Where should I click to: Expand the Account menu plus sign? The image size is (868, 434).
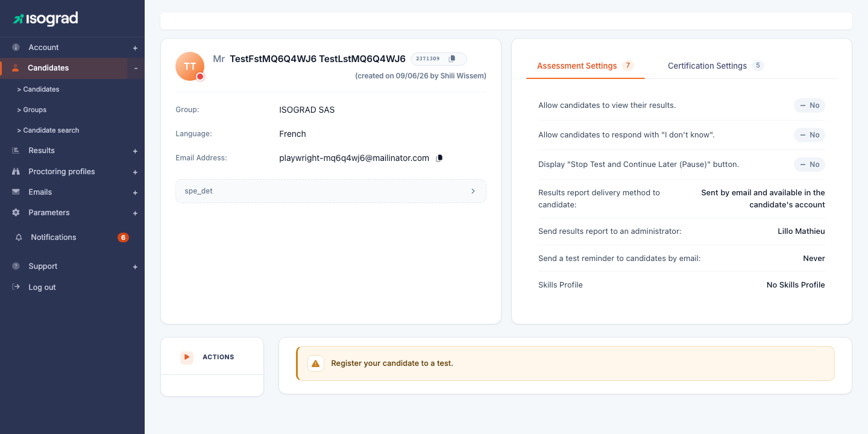point(135,48)
